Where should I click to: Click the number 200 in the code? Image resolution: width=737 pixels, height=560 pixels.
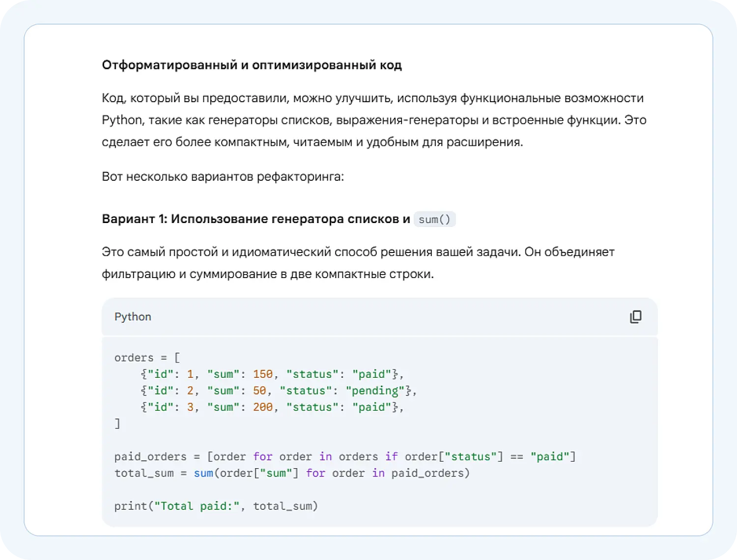pyautogui.click(x=263, y=407)
